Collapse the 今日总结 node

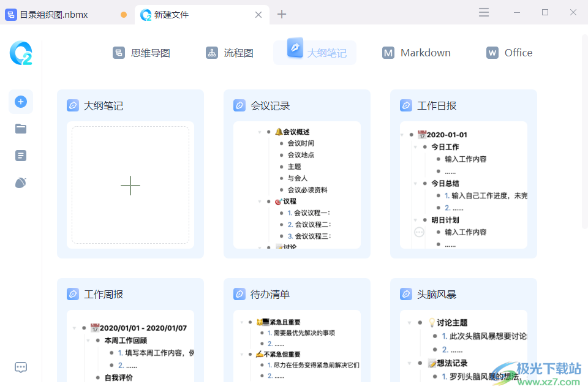click(x=415, y=183)
